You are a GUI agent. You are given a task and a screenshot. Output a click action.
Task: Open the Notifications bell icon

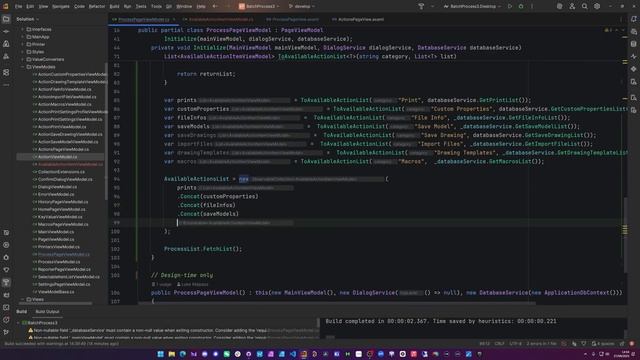coord(633,19)
